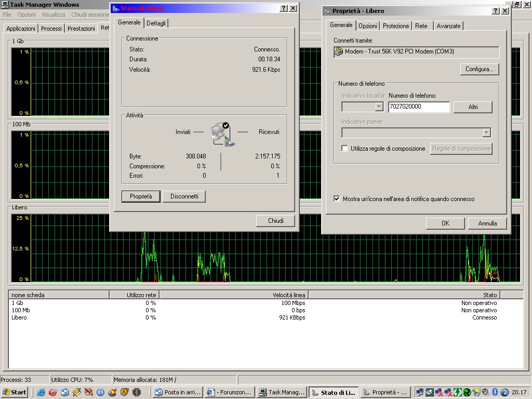Click the modem icon beside Trust 56K
Viewport: 532px width, 399px height.
(x=339, y=52)
